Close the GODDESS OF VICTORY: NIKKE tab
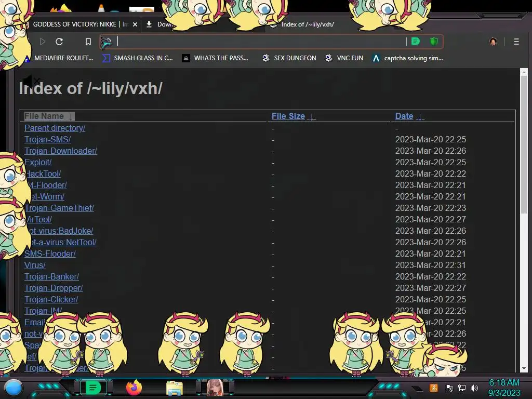 (x=135, y=24)
